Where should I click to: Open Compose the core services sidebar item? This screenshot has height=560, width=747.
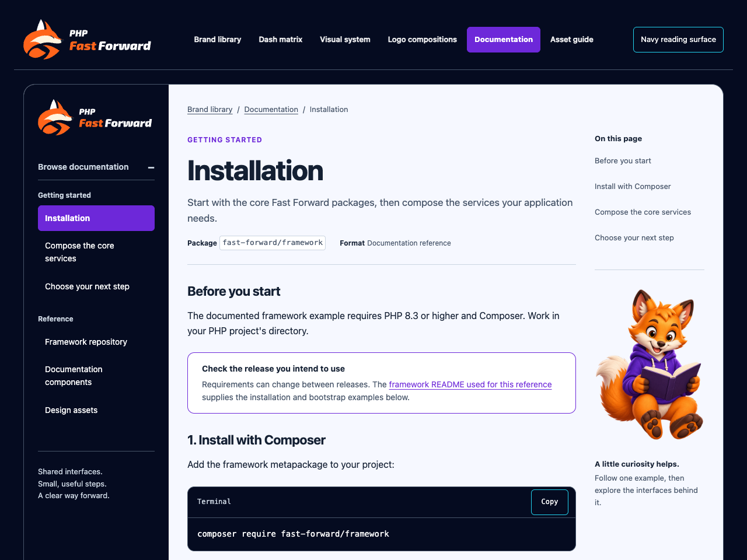tap(96, 252)
